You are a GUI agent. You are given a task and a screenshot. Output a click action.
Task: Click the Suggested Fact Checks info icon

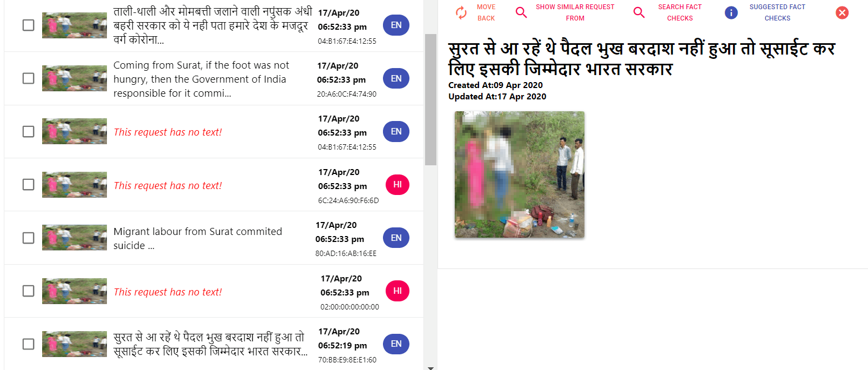[x=731, y=12]
